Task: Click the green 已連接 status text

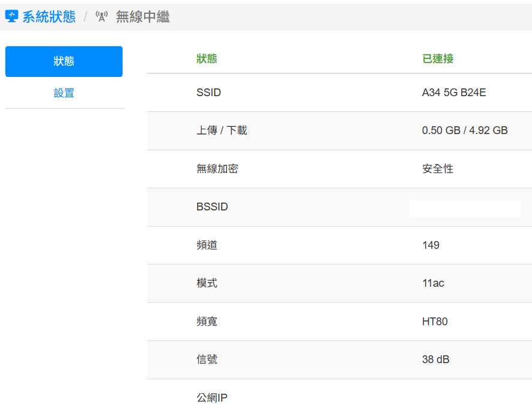Action: tap(438, 59)
